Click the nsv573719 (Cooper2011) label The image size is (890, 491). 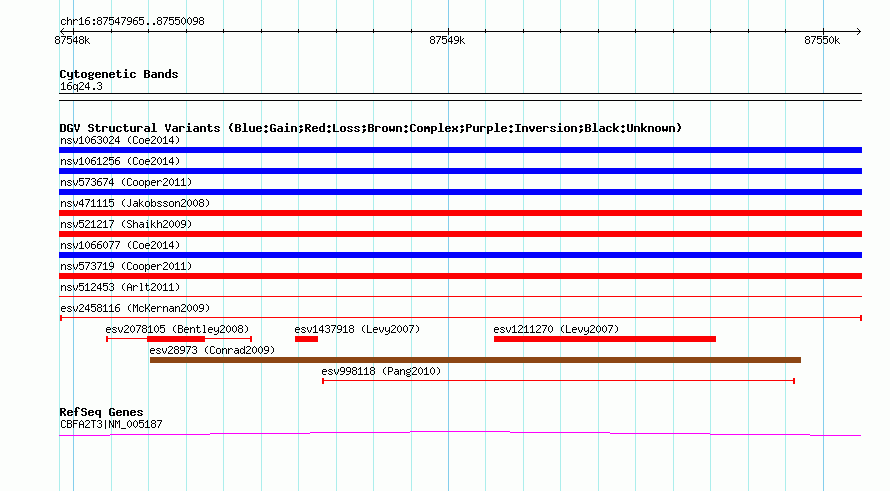[126, 266]
